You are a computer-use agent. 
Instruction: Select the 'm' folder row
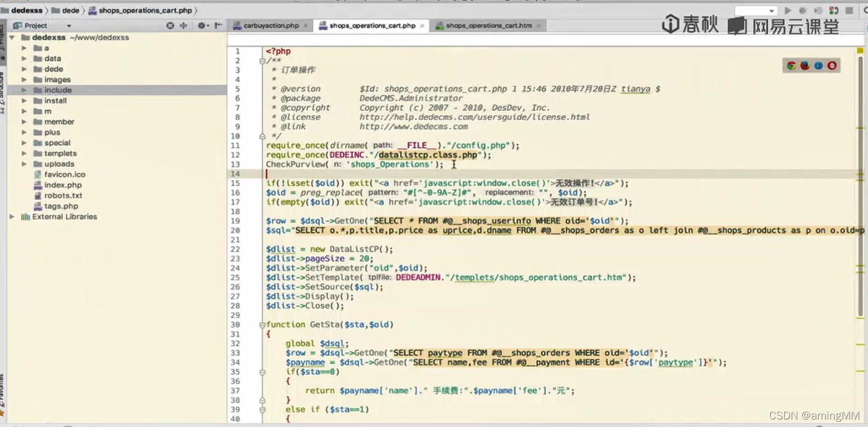point(116,111)
